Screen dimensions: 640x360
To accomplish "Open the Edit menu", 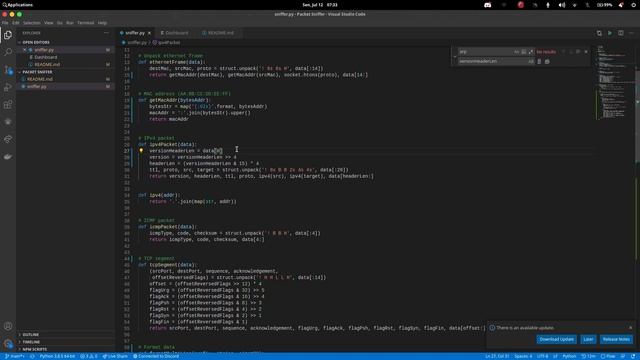I will pyautogui.click(x=16, y=23).
